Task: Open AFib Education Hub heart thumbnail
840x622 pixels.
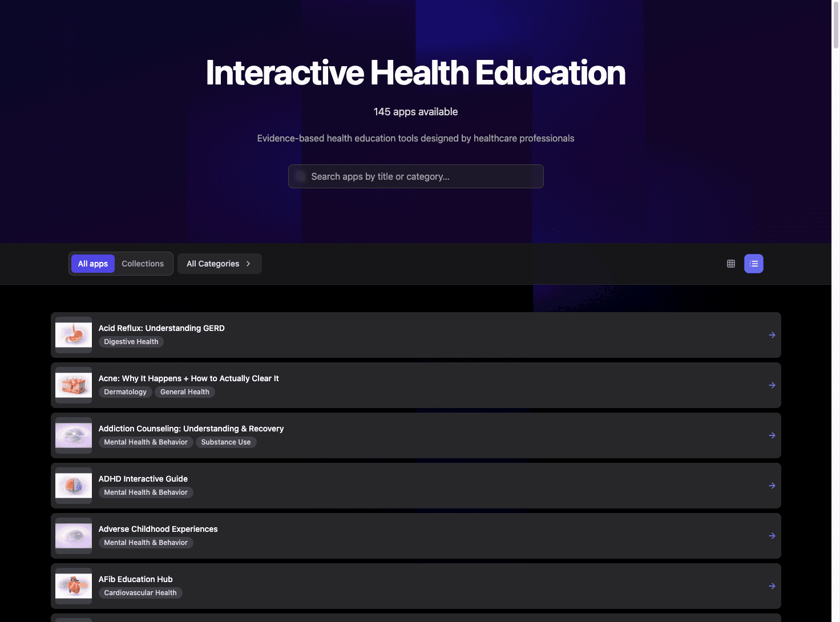Action: click(74, 586)
